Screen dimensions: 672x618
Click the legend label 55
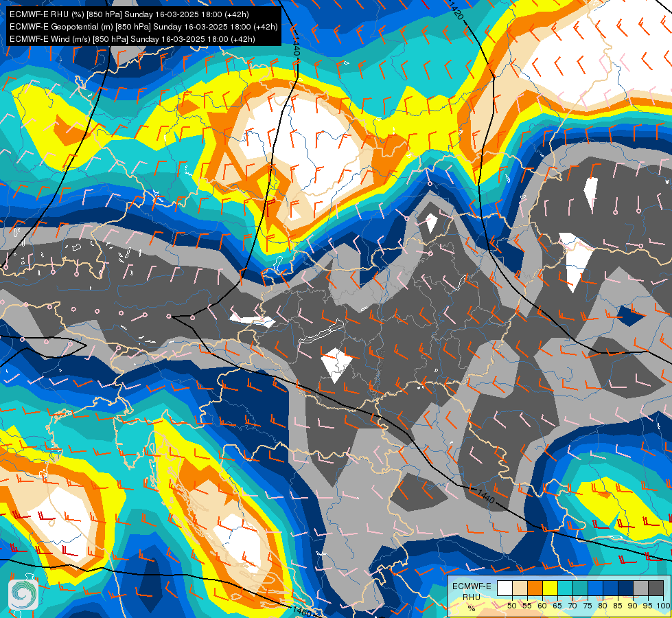(x=527, y=606)
